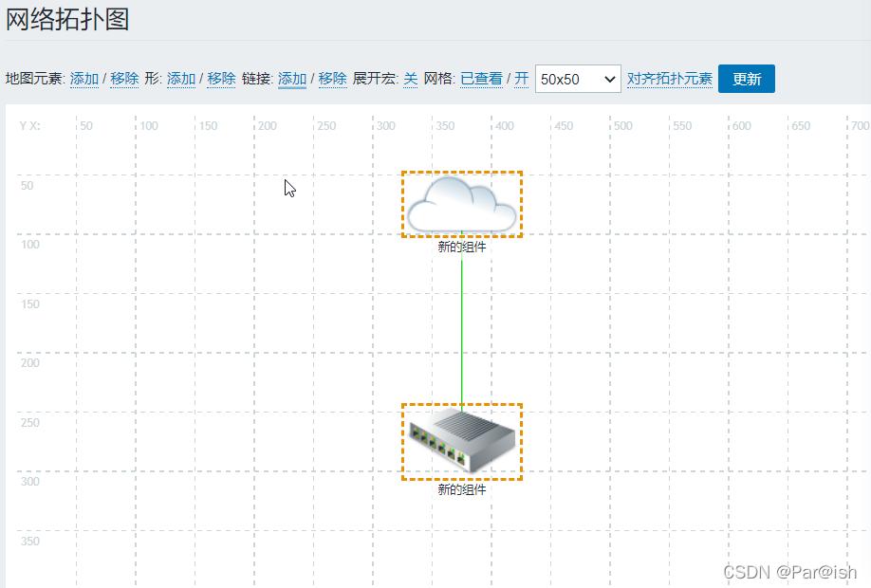
Task: Click the Y axis value 250
Action: pos(30,423)
